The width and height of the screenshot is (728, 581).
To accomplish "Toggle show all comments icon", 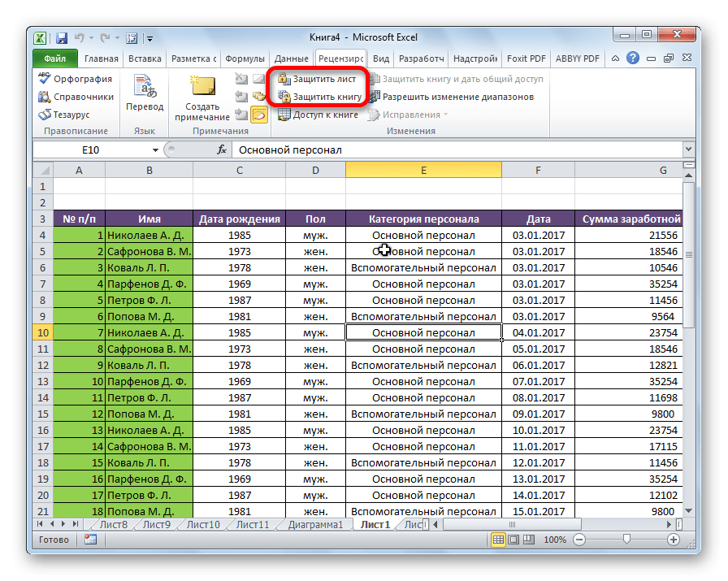I will (258, 97).
